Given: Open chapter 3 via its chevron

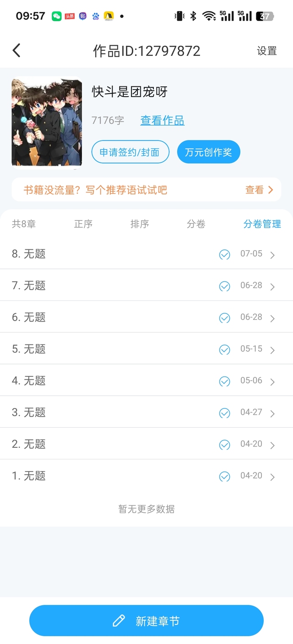Looking at the screenshot, I should (272, 413).
